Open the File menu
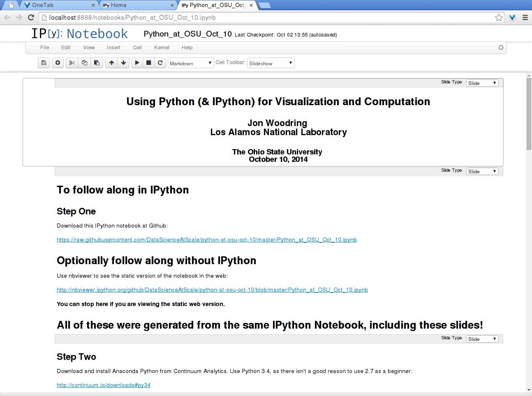 45,48
